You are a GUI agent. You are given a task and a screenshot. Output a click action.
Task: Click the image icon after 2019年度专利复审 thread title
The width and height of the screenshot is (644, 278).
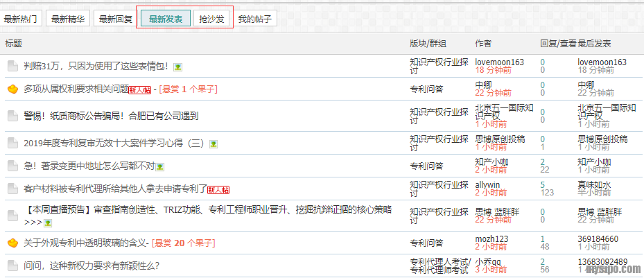(214, 144)
